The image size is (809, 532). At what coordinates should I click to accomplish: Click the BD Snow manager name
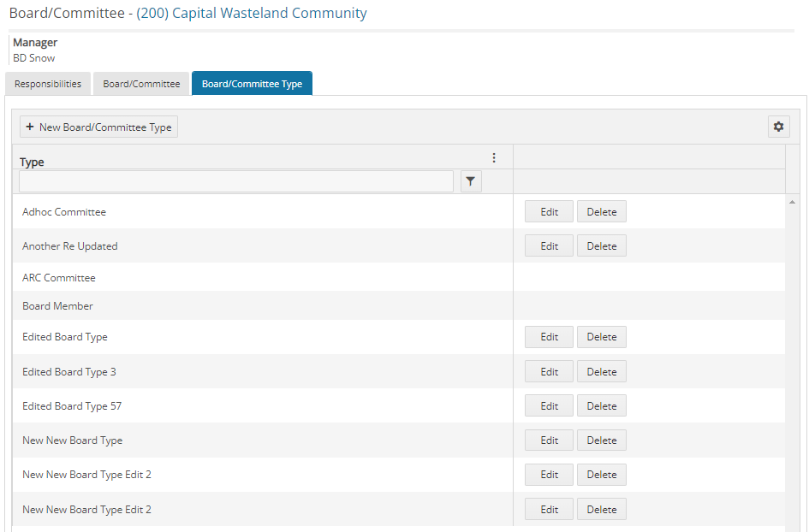[34, 58]
